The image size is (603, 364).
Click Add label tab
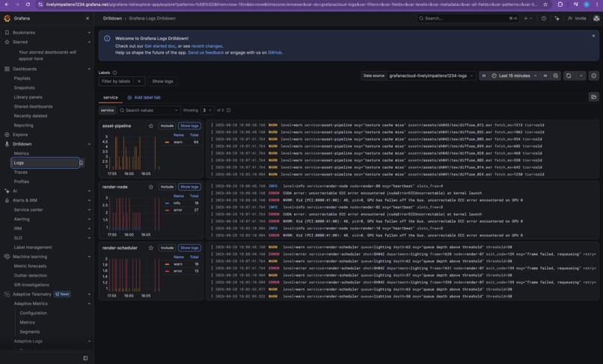click(144, 98)
